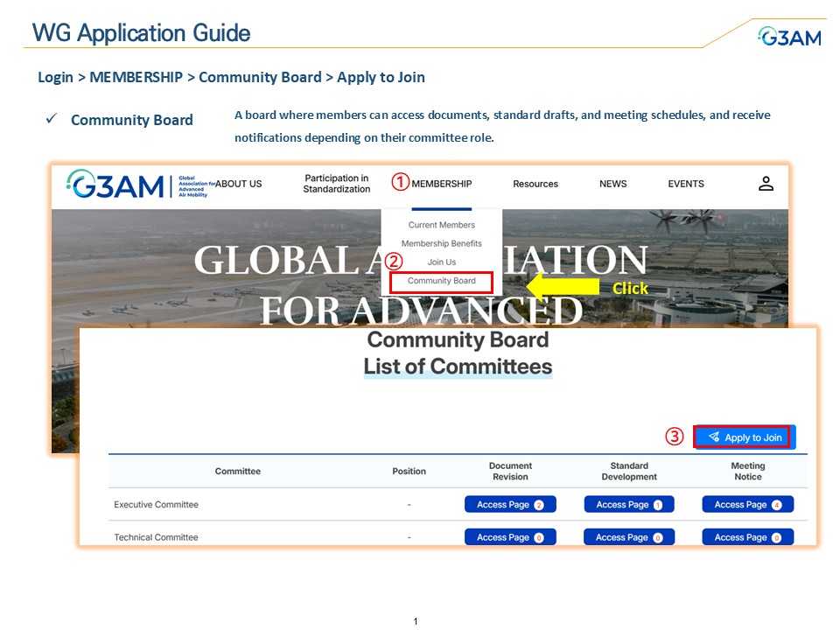840x630 pixels.
Task: Click the Position column header
Action: coord(409,472)
